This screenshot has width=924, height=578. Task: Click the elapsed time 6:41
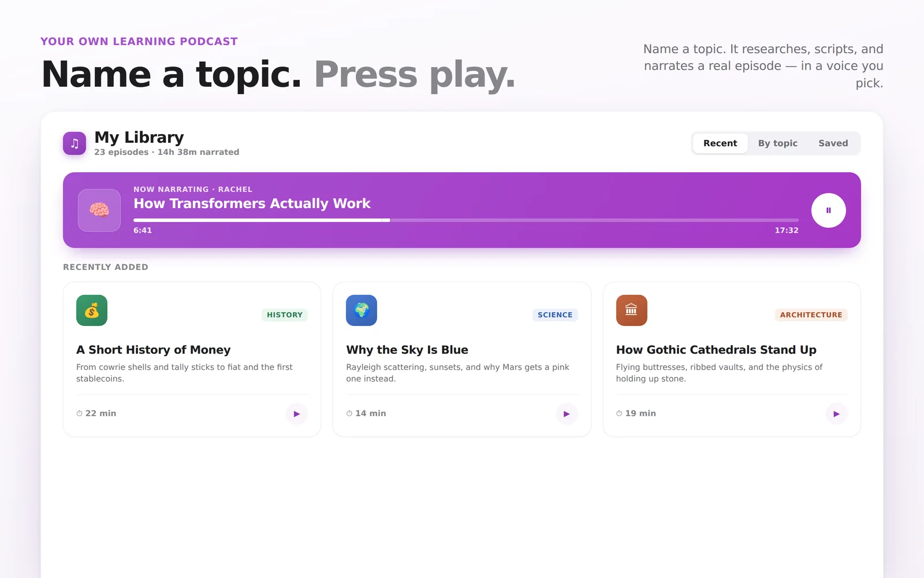pos(143,230)
